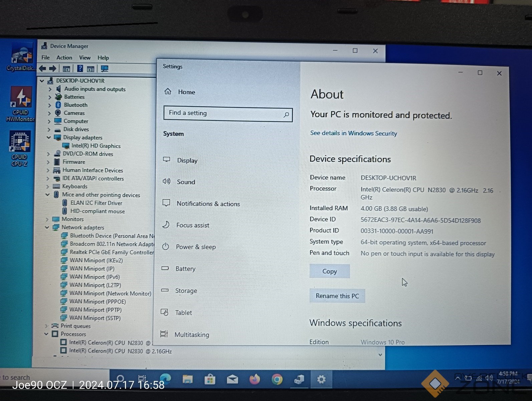Click the scan hardware monitor toolbar icon
Image resolution: width=532 pixels, height=401 pixels.
coord(104,69)
